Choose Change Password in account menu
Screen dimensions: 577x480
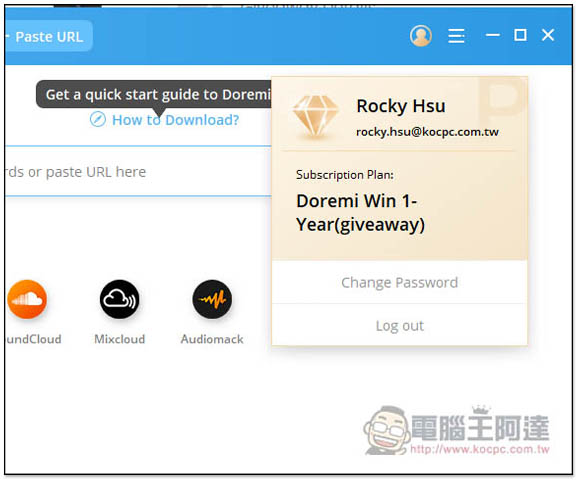click(399, 282)
